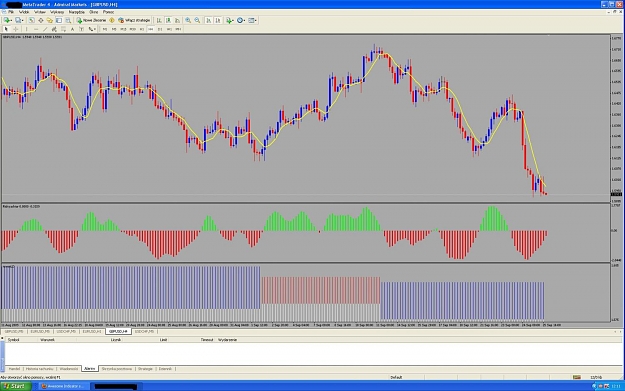Click the Warunek column header

coord(47,340)
